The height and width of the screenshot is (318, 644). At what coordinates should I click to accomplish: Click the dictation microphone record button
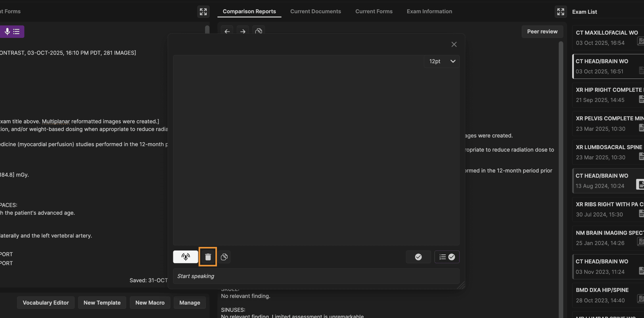pyautogui.click(x=185, y=257)
